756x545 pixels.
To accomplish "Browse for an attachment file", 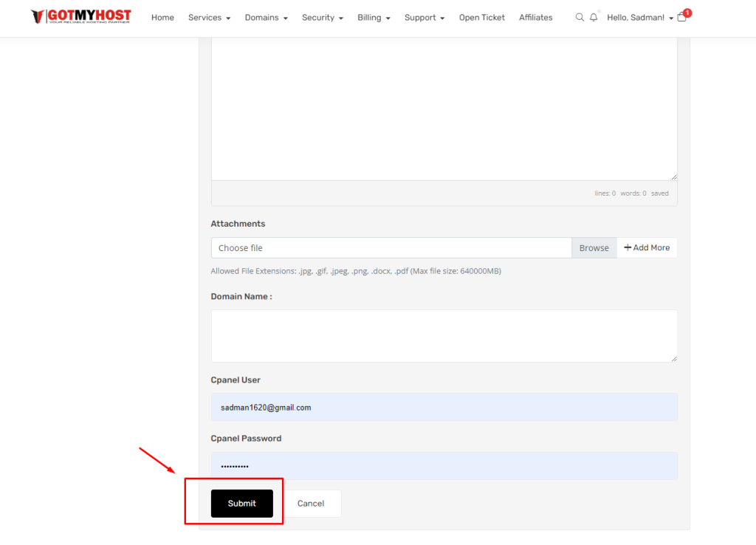I will tap(594, 247).
